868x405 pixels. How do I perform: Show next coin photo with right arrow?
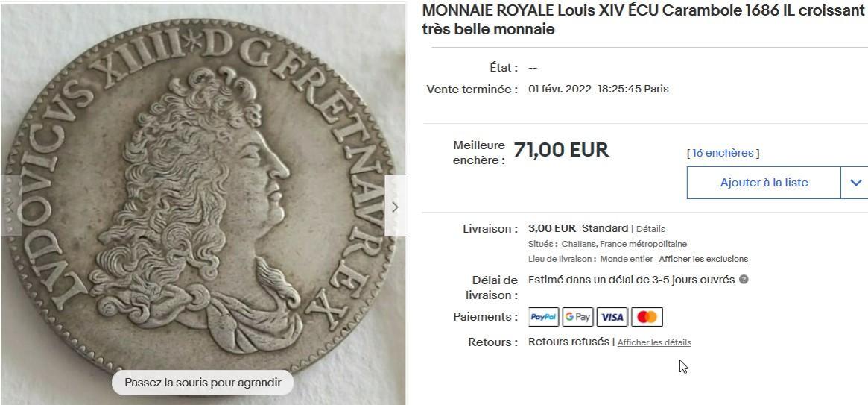[395, 206]
